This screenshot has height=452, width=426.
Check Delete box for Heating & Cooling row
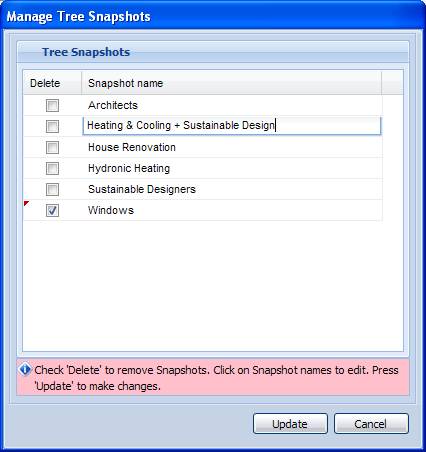(52, 126)
